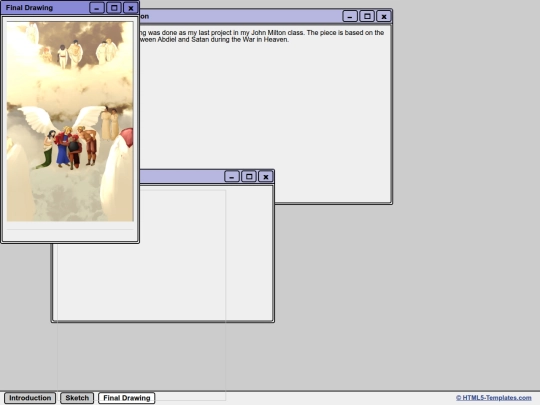The height and width of the screenshot is (405, 540).
Task: Click the angel painting in Final Drawing window
Action: click(x=70, y=121)
